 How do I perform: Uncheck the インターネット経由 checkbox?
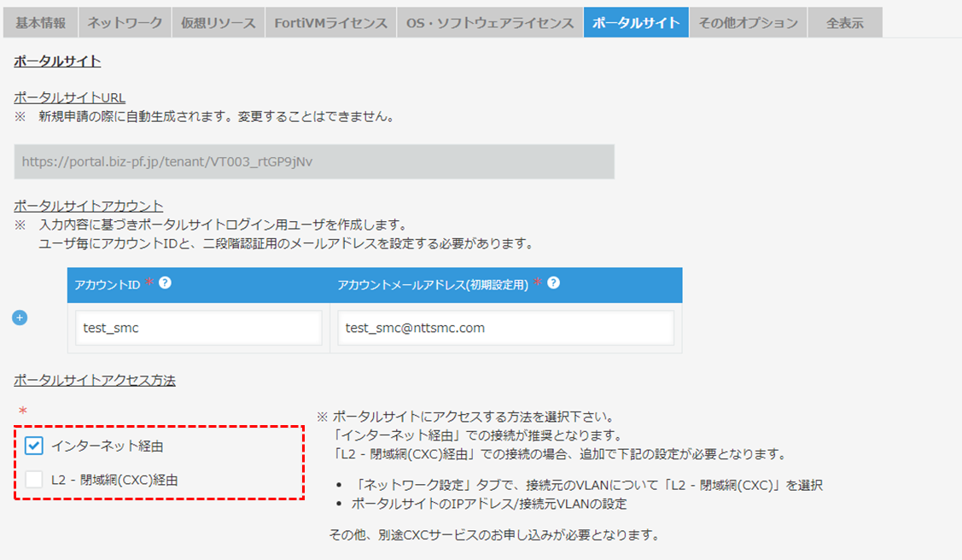34,446
